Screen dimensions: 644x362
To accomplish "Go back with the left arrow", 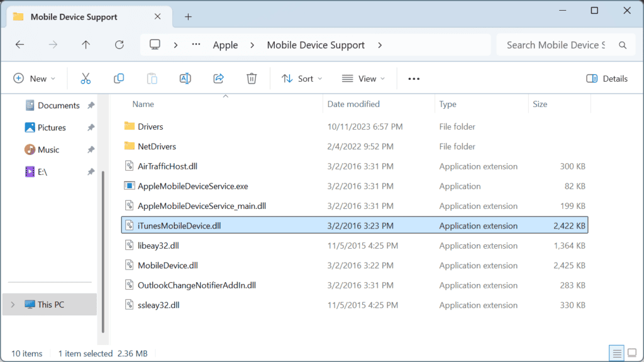I will 19,45.
